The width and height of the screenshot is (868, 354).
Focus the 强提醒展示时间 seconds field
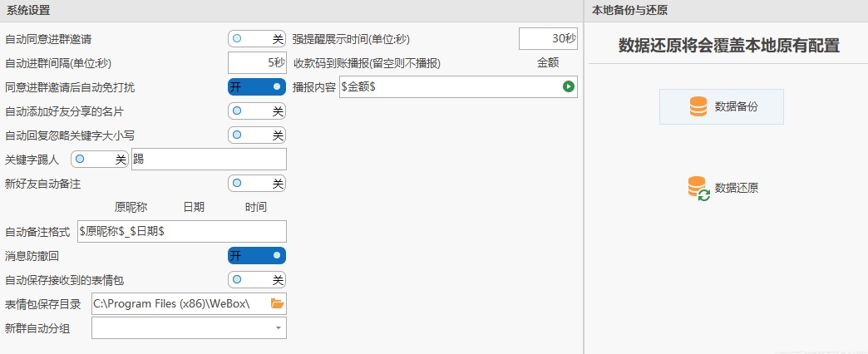548,39
